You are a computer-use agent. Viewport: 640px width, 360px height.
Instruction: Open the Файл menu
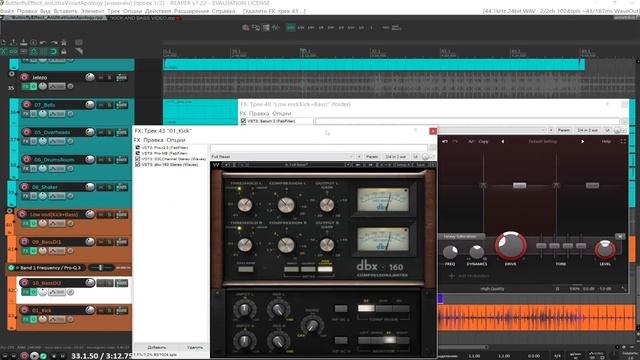(7, 11)
